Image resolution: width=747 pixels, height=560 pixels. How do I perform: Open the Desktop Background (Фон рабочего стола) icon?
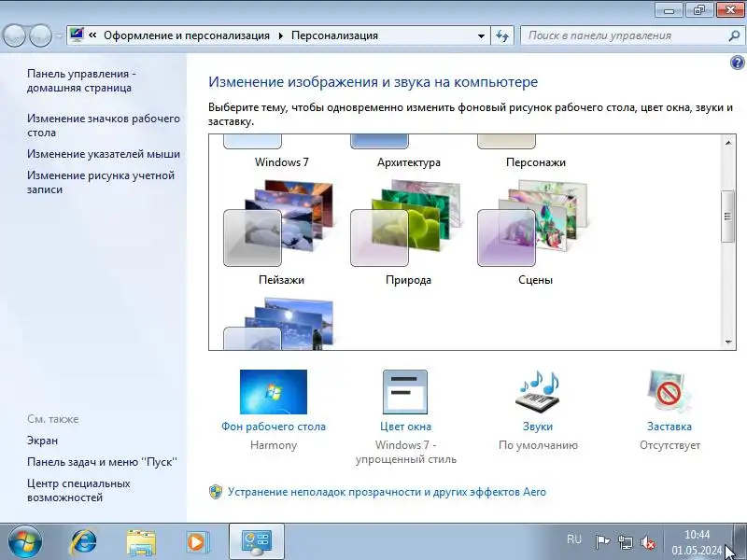click(273, 392)
